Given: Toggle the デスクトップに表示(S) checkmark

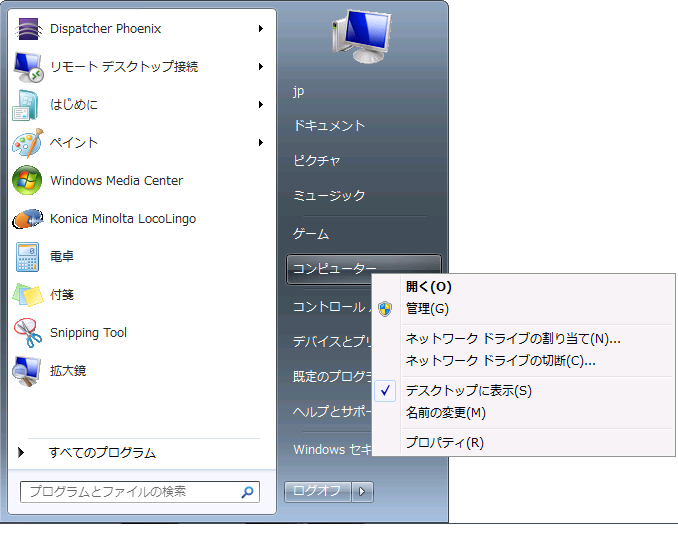Looking at the screenshot, I should 385,391.
